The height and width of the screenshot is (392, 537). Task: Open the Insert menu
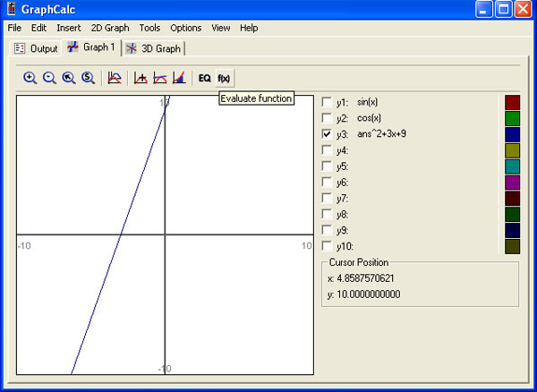69,28
